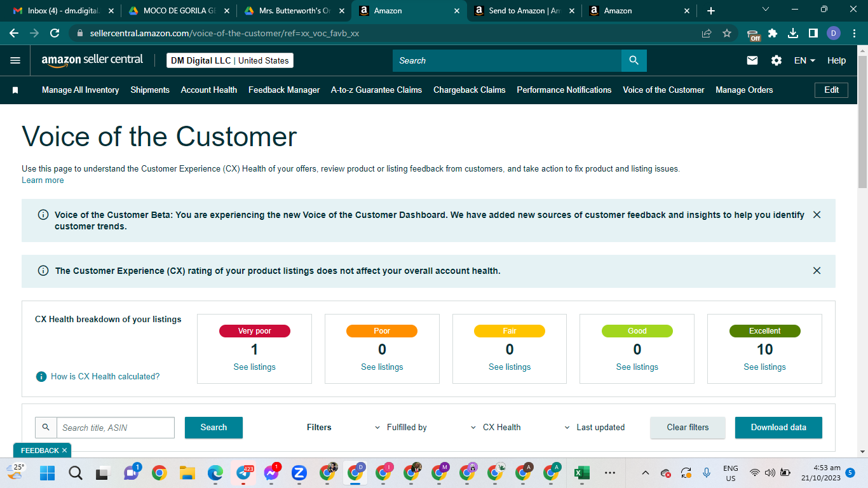
Task: Dismiss the Voice of the Customer Beta banner
Action: coord(817,215)
